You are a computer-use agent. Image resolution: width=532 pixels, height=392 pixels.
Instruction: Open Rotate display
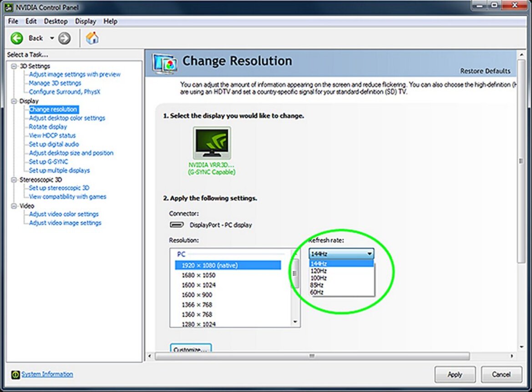[x=48, y=127]
